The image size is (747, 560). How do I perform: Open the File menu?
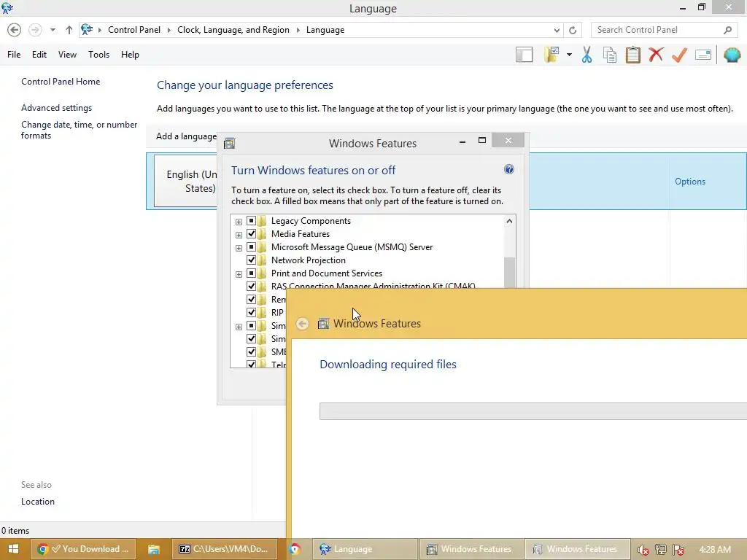(x=14, y=54)
